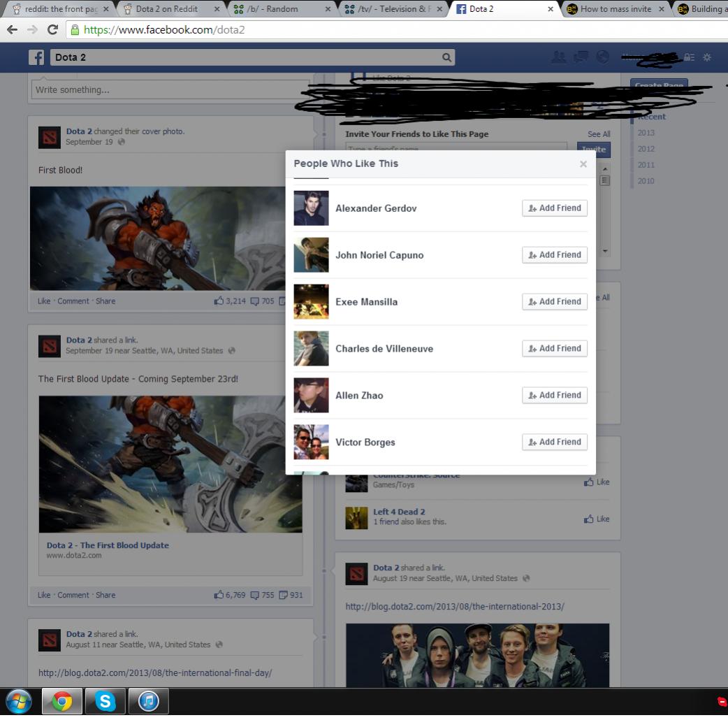728x720 pixels.
Task: Open Exee Mansilla profile photo
Action: click(x=311, y=301)
